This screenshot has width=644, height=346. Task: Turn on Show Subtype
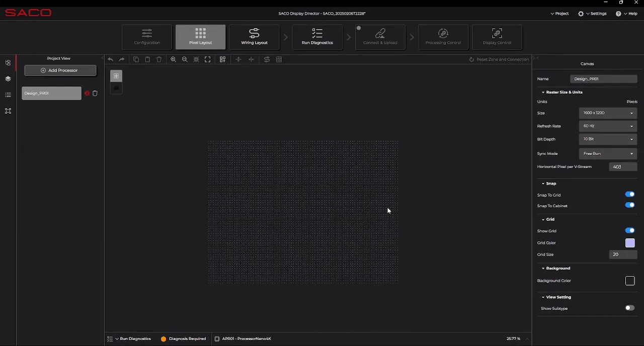630,308
